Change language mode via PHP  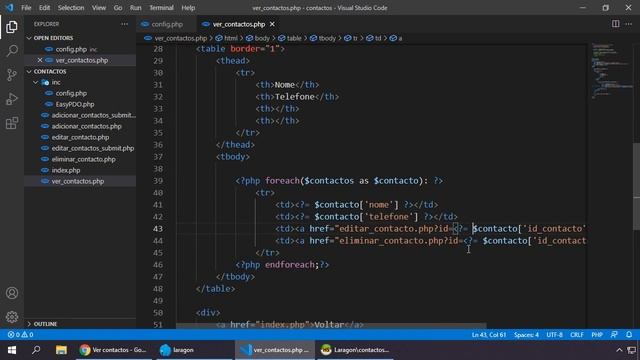point(597,335)
